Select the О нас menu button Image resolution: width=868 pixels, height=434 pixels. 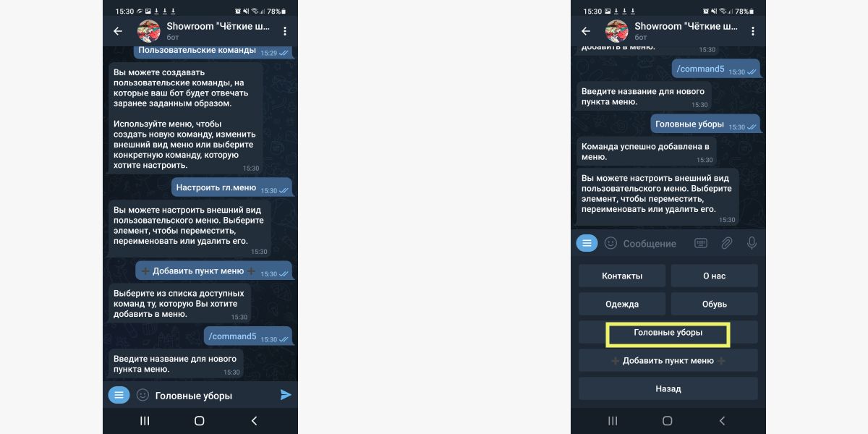[x=714, y=276]
